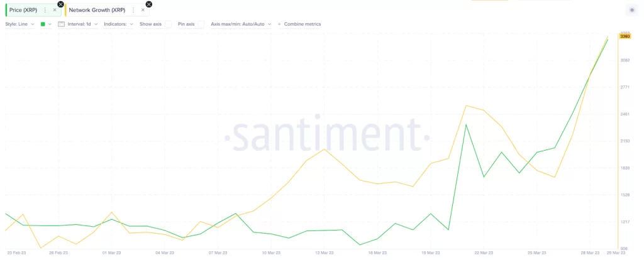Remove Price (XRP) with its small gray x
This screenshot has height=260, width=644.
[55, 10]
